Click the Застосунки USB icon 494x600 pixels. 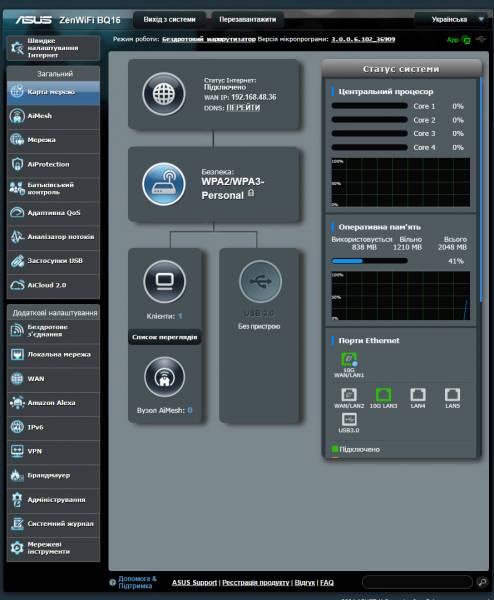17,261
